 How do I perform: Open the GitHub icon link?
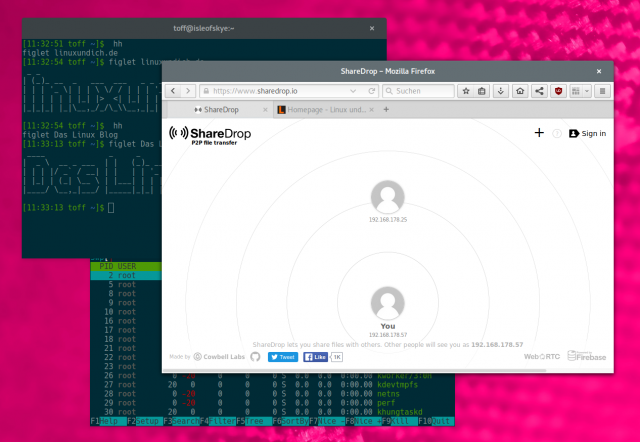[x=255, y=357]
